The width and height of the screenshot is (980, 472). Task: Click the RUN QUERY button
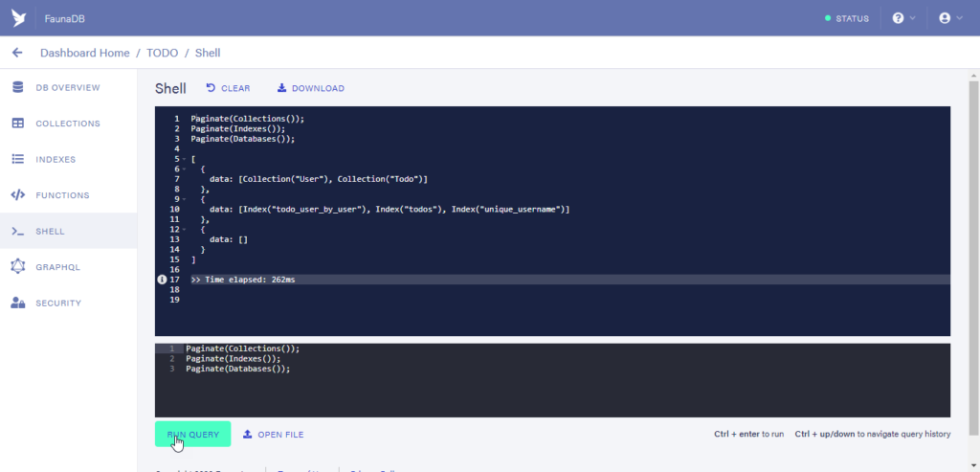pos(193,435)
